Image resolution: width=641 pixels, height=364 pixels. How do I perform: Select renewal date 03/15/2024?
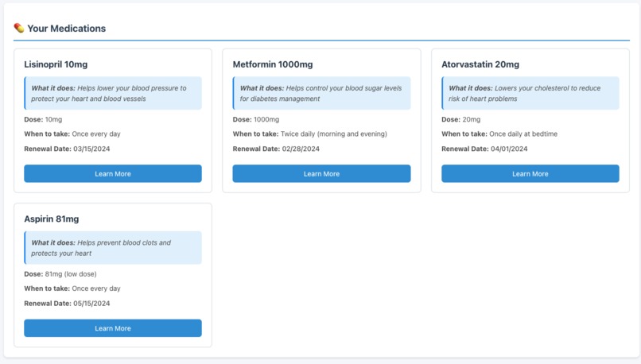pos(91,149)
